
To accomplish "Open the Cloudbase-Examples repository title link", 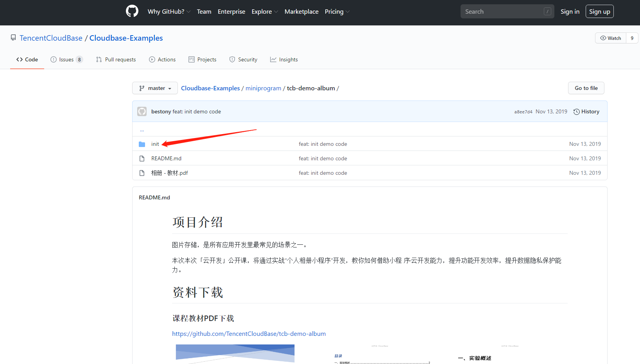I will click(x=126, y=38).
